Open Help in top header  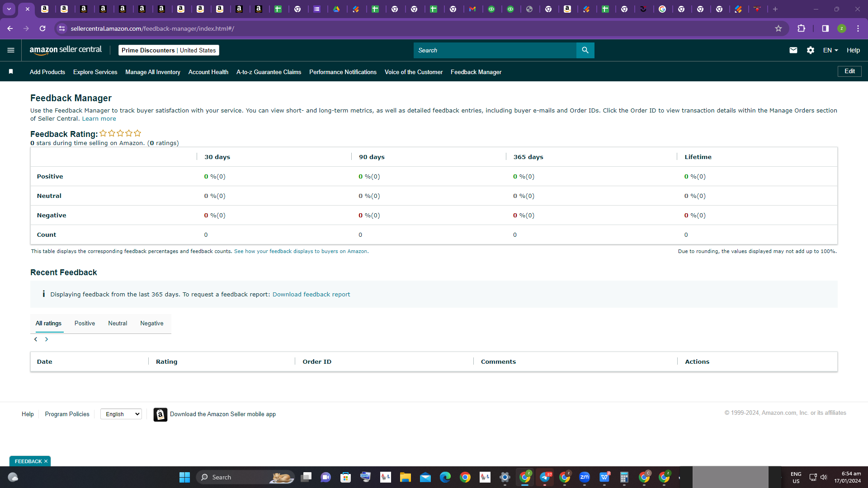coord(853,50)
